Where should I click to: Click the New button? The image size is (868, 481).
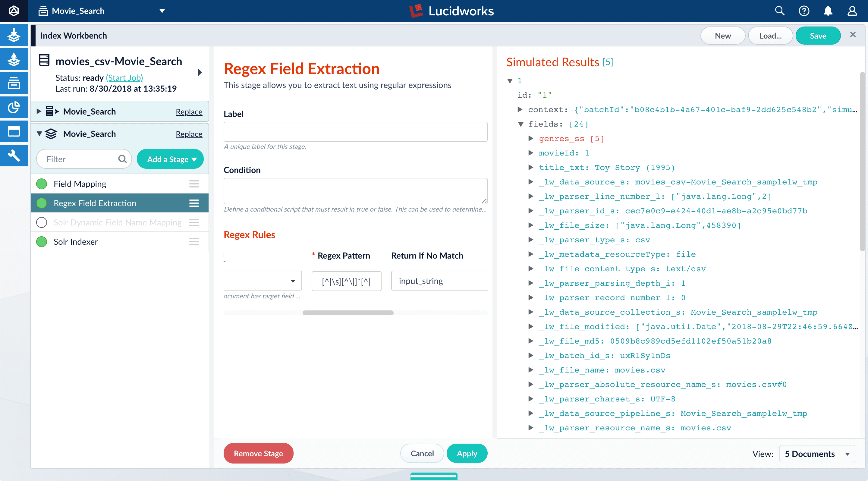[x=723, y=36]
